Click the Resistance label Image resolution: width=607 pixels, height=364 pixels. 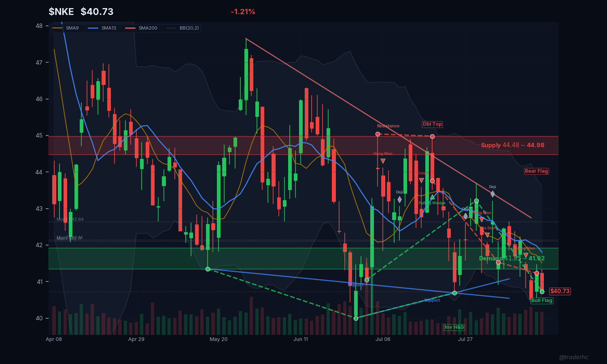point(388,126)
